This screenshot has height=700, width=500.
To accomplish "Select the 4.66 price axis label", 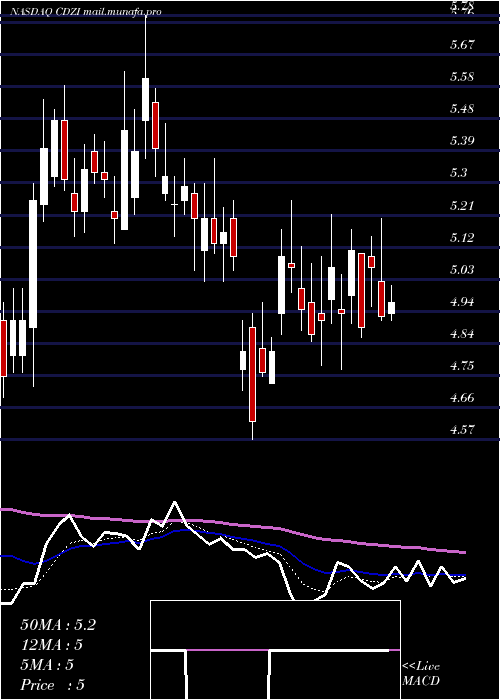I will 462,398.
